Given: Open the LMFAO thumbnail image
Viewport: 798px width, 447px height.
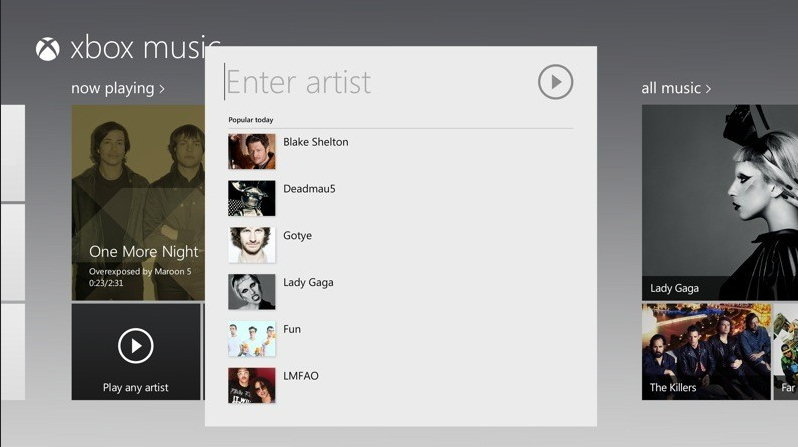Looking at the screenshot, I should [251, 385].
